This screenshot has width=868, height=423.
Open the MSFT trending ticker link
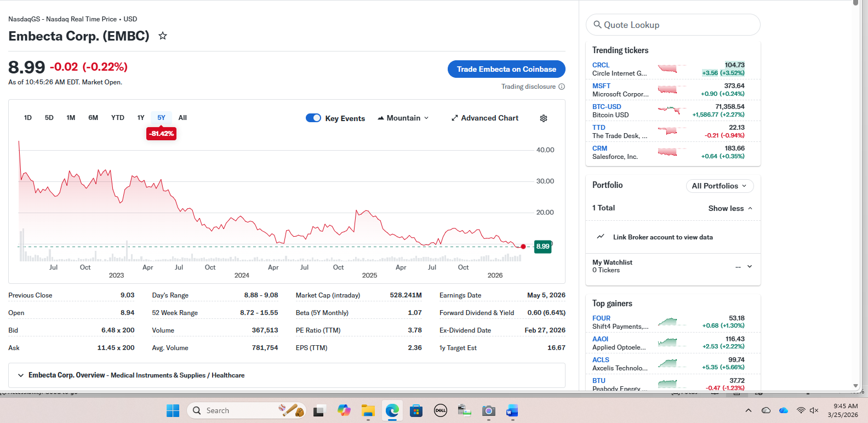click(601, 86)
